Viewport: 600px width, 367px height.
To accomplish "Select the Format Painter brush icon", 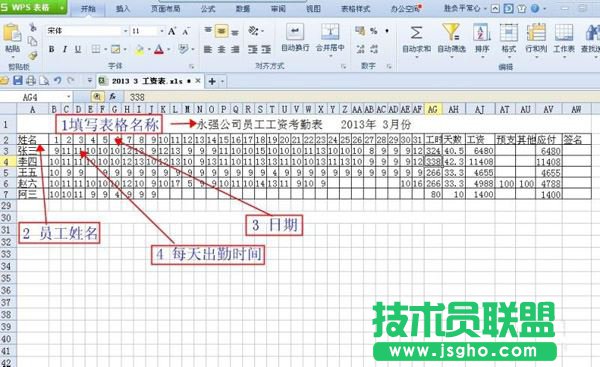I will pos(33,56).
